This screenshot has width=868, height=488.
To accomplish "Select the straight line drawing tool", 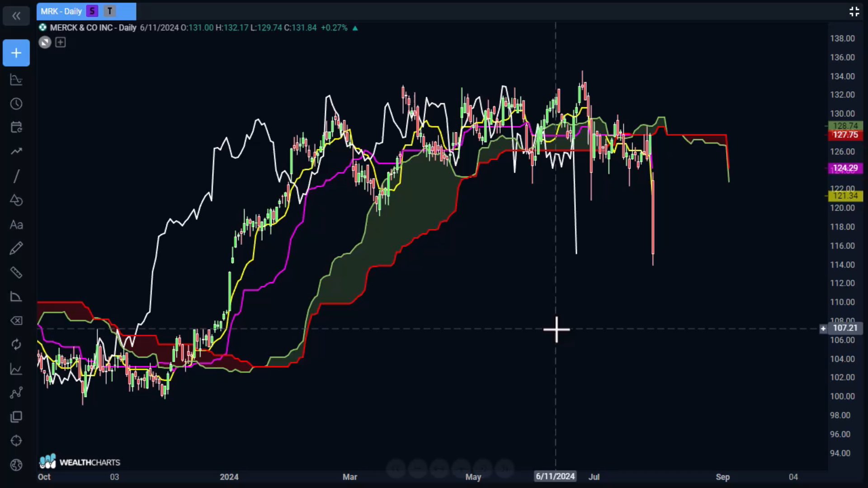I will tap(16, 176).
